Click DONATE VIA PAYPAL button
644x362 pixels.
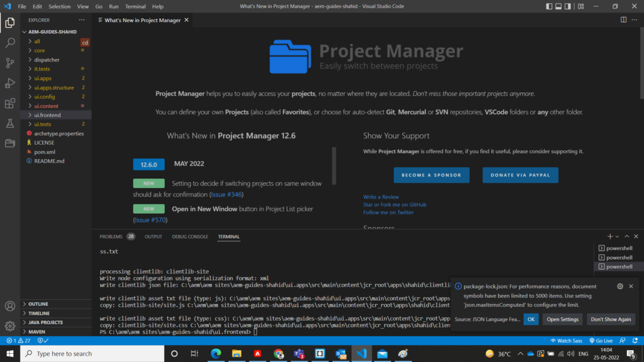tap(520, 175)
